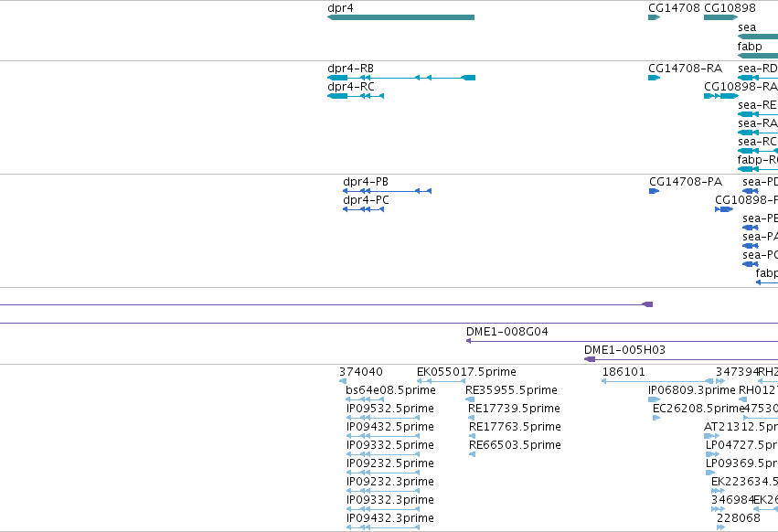Select the IP06809.3prime EST arrow
The height and width of the screenshot is (532, 778).
(x=654, y=399)
